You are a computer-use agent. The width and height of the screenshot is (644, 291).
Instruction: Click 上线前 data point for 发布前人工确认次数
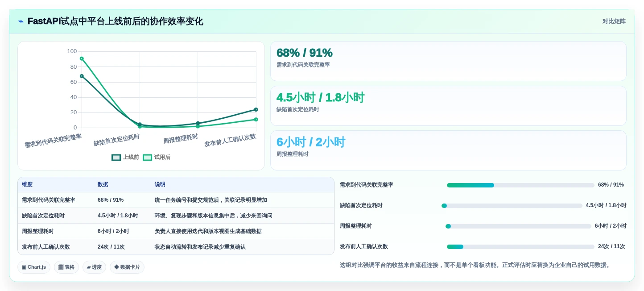256,109
